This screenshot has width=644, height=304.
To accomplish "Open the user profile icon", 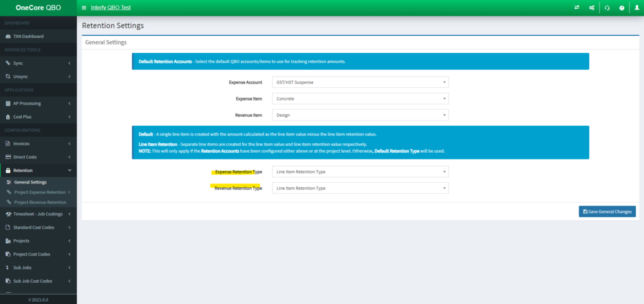I will click(x=636, y=8).
